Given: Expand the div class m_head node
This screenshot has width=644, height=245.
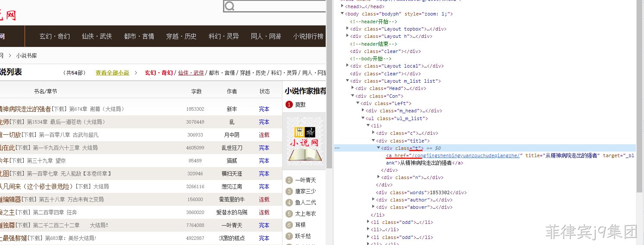Looking at the screenshot, I should (x=363, y=111).
